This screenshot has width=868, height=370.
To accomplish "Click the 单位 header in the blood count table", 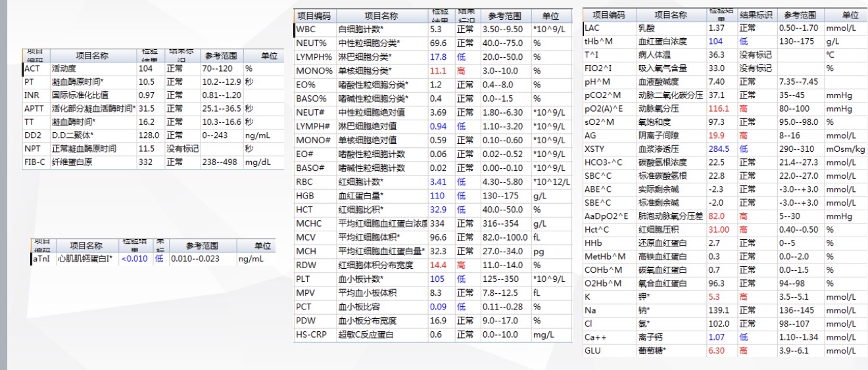I will pos(550,16).
